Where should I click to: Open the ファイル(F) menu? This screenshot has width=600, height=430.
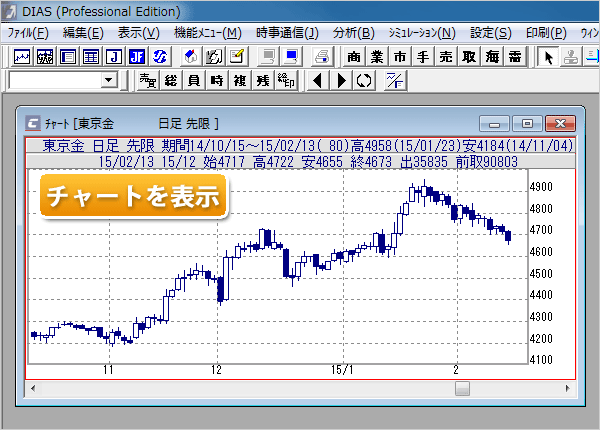click(x=28, y=33)
